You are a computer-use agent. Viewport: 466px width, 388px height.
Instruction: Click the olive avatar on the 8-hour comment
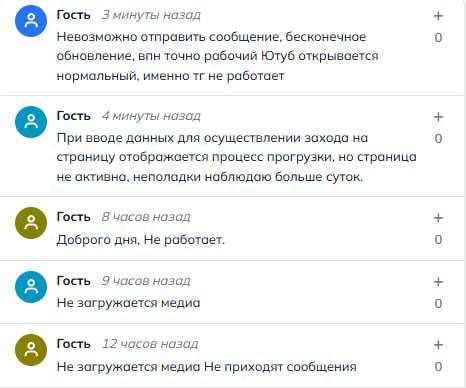click(31, 223)
